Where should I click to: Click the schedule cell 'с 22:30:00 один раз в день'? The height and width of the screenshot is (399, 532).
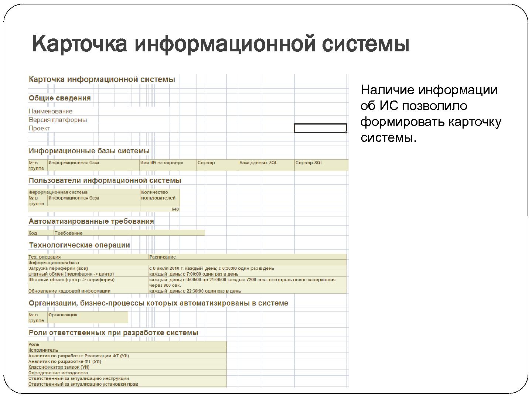247,291
